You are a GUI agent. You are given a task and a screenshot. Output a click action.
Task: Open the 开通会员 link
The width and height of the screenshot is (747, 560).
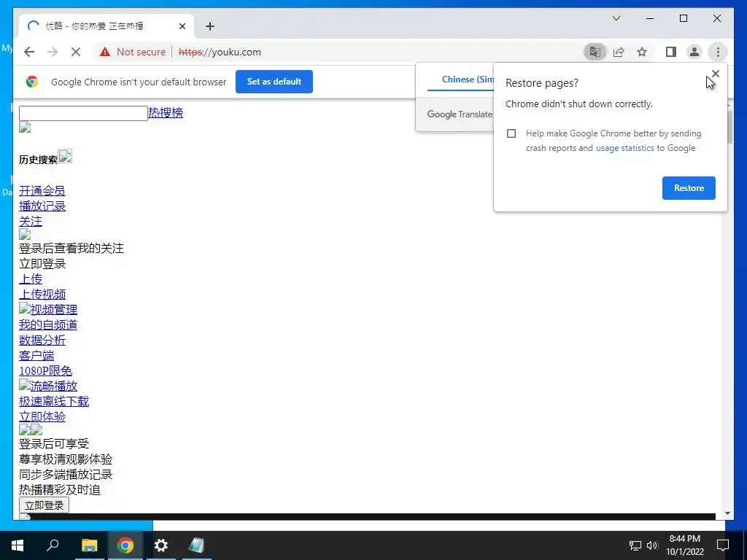(42, 191)
